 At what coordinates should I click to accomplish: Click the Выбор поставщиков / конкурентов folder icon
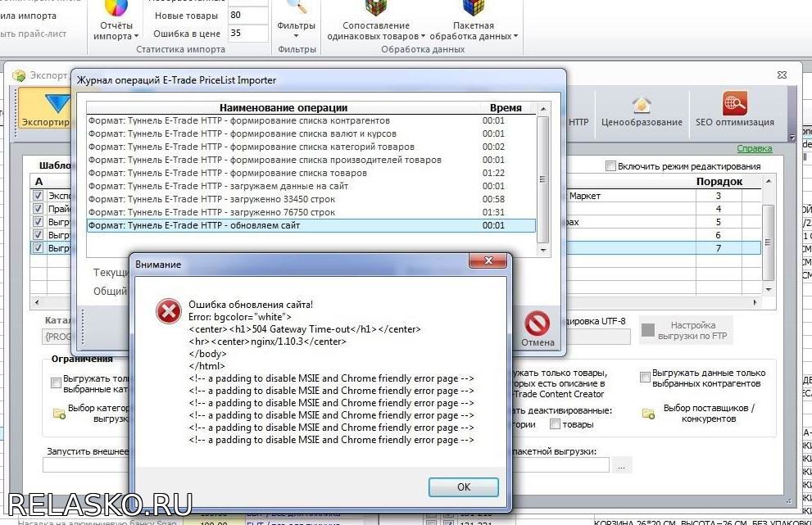click(649, 414)
